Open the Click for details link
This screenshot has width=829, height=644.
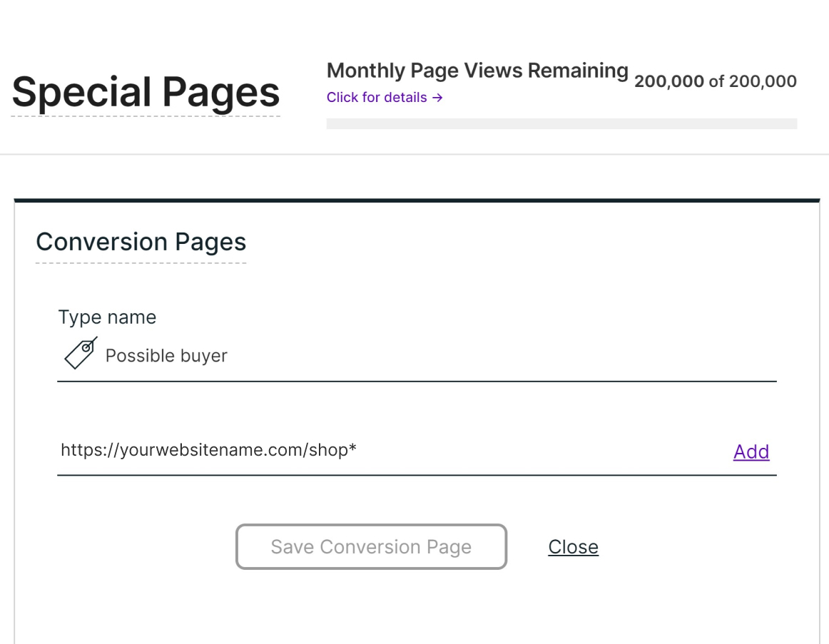point(377,98)
